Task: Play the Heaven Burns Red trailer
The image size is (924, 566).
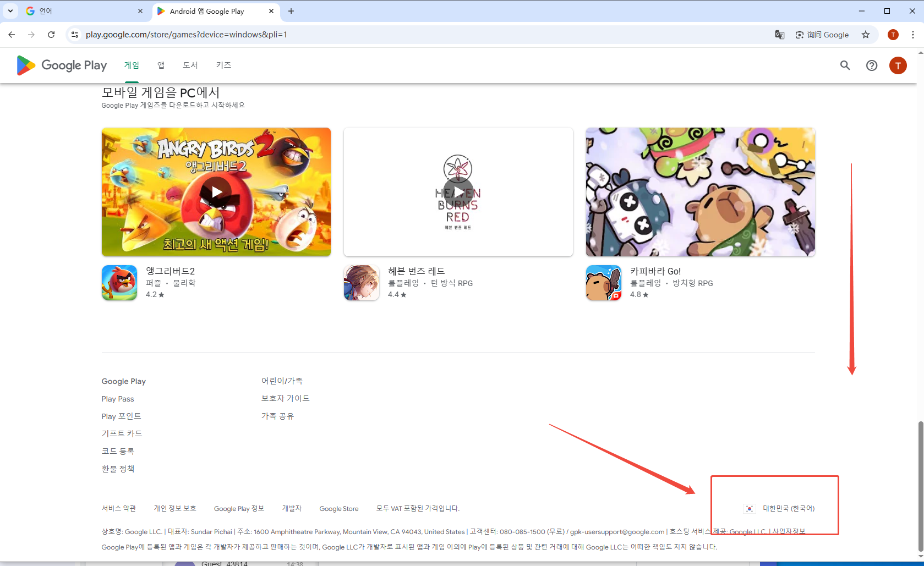Action: 458,191
